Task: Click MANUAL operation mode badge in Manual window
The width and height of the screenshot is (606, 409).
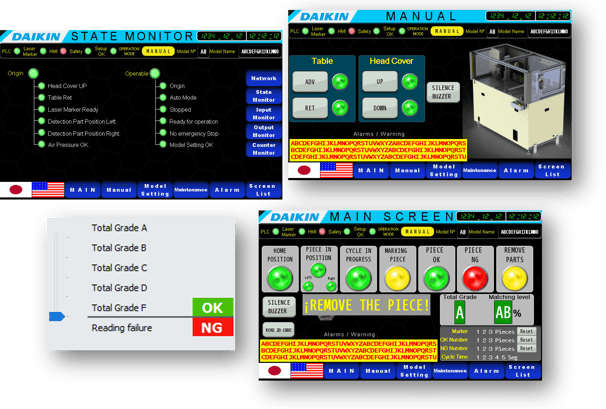Action: pos(447,31)
